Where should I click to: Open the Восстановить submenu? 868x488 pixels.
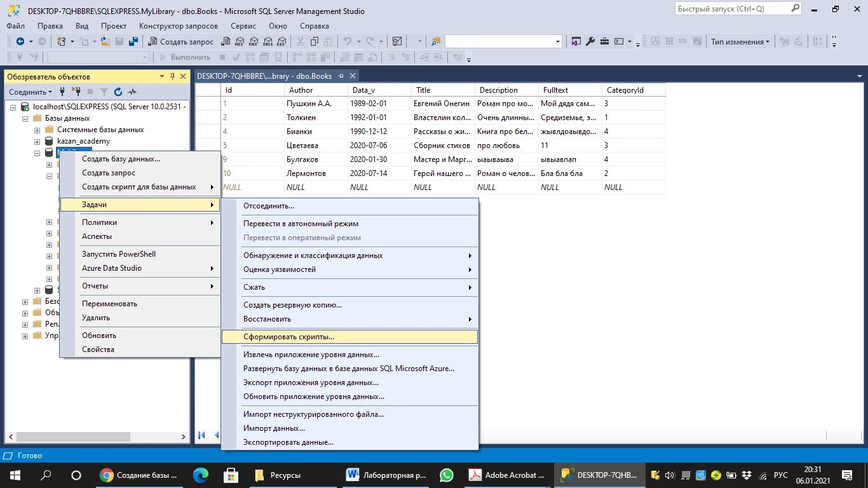349,319
